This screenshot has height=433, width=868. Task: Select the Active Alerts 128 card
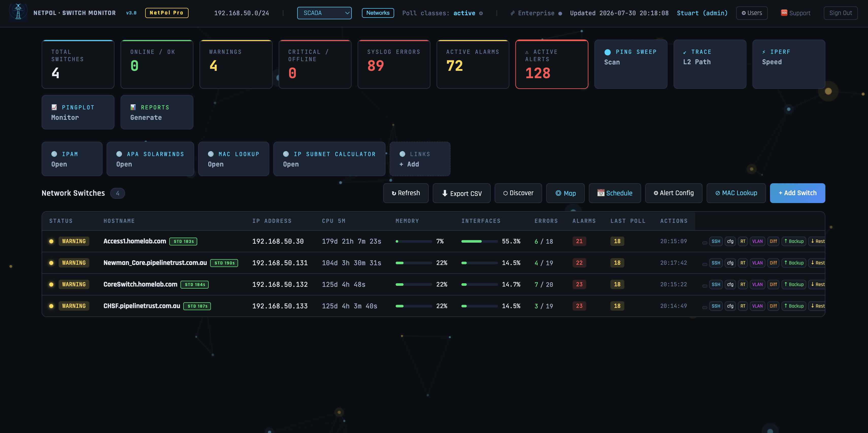click(x=552, y=64)
